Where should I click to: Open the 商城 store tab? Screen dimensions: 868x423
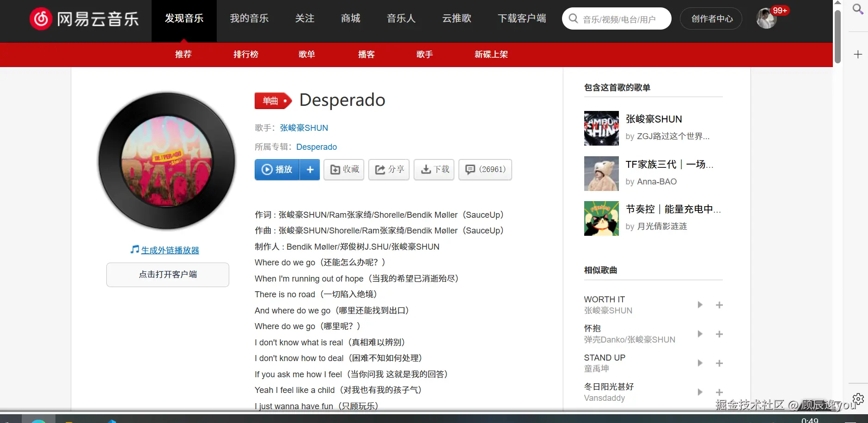[x=350, y=18]
